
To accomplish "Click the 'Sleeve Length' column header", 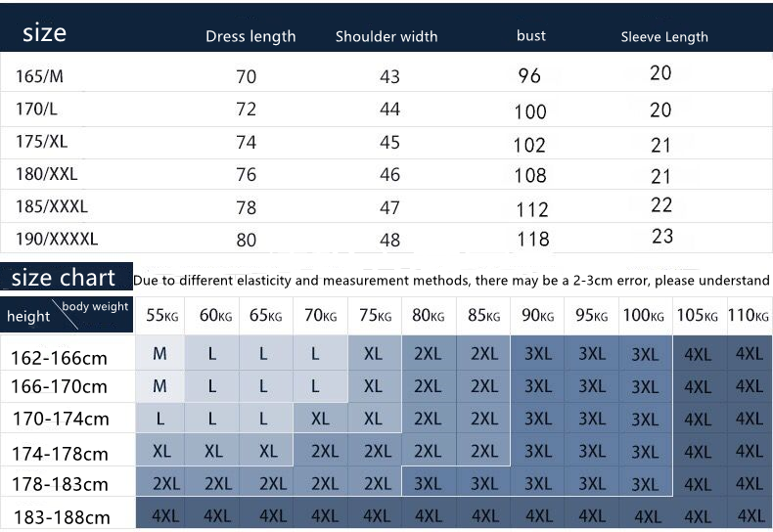I will tap(664, 37).
